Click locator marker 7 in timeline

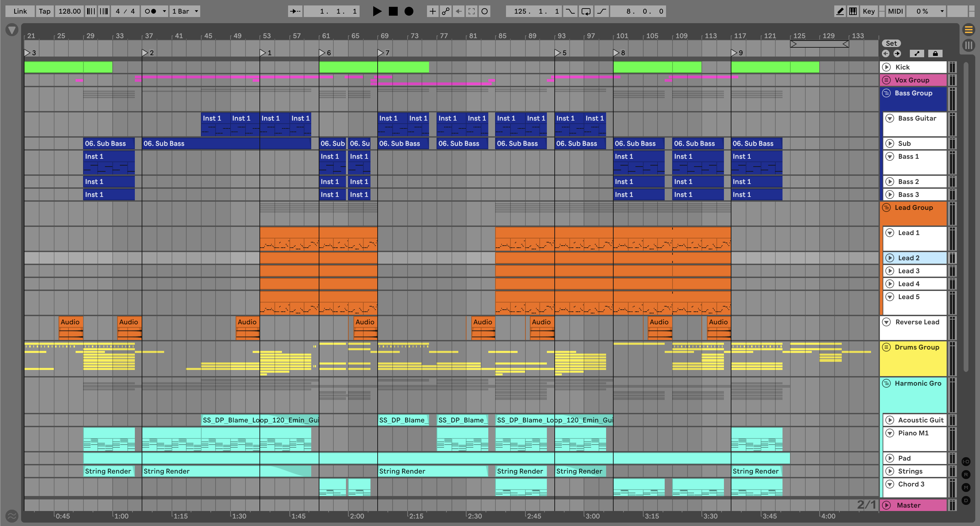381,52
